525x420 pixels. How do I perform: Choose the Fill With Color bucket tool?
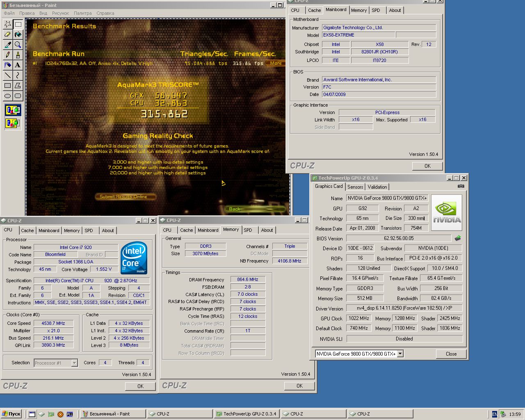tap(18, 34)
